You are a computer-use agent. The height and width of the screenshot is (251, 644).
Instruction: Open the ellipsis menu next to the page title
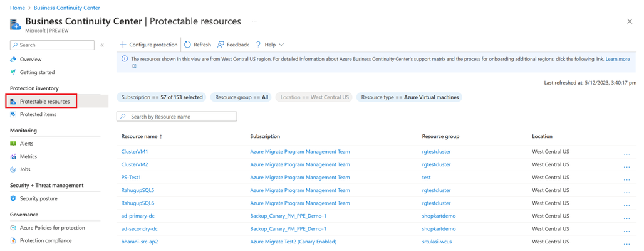(x=254, y=21)
